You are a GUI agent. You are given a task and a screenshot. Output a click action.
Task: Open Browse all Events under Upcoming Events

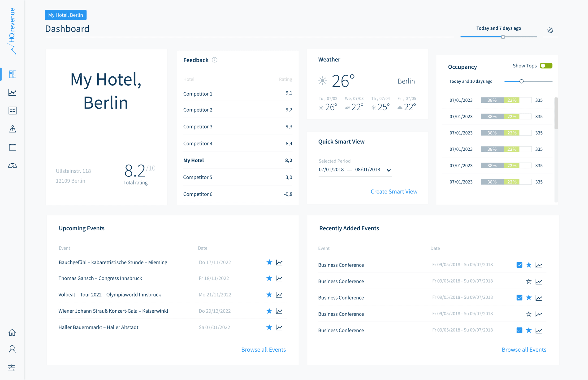pyautogui.click(x=263, y=349)
